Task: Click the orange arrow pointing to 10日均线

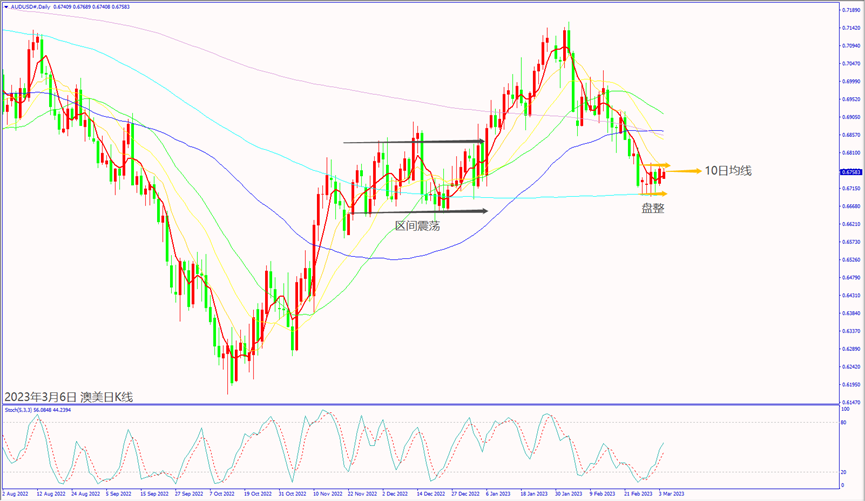Action: pyautogui.click(x=683, y=171)
